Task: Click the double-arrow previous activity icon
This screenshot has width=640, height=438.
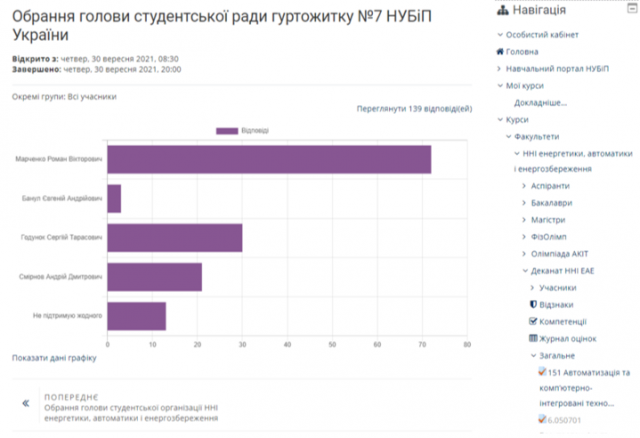Action: click(26, 404)
